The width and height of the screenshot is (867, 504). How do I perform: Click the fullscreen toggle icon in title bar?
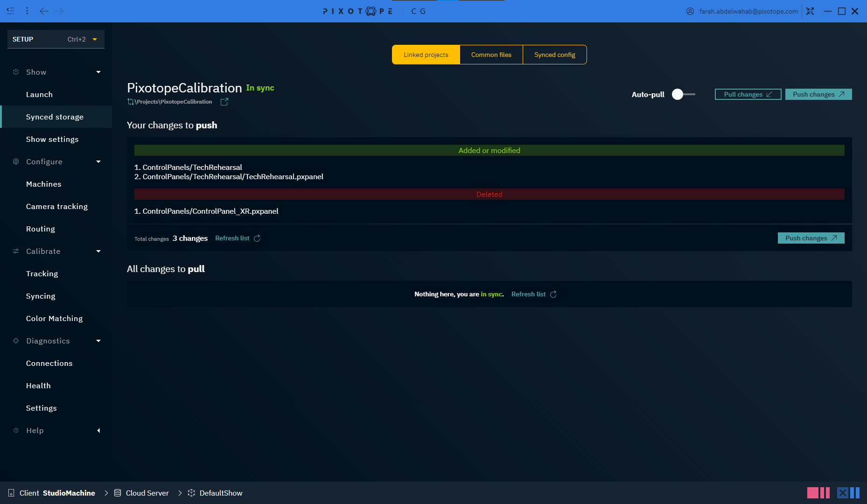tap(810, 11)
